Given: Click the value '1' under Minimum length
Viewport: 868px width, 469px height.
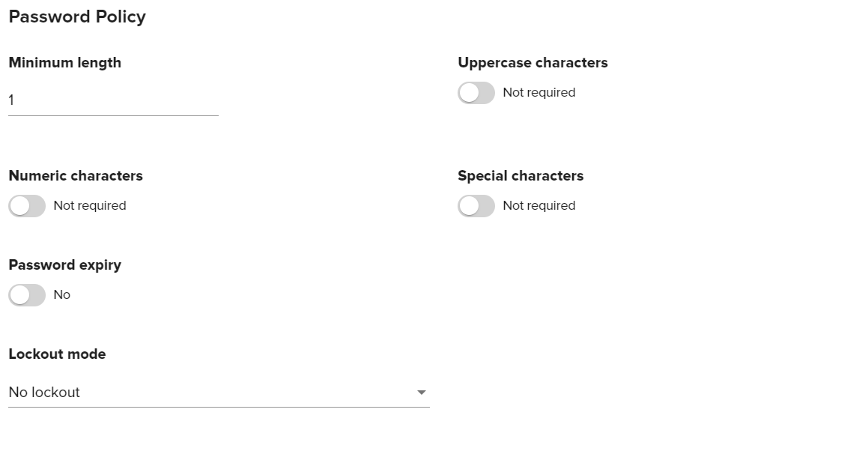Looking at the screenshot, I should click(x=12, y=100).
